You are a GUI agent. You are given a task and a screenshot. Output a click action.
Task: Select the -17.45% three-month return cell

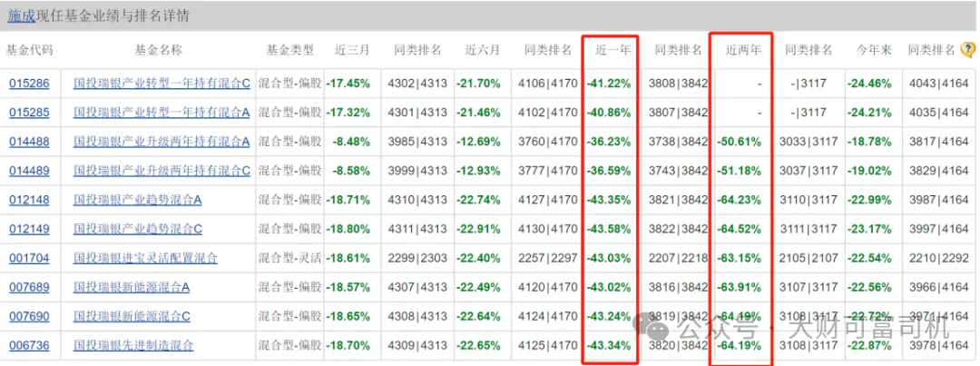tap(350, 84)
